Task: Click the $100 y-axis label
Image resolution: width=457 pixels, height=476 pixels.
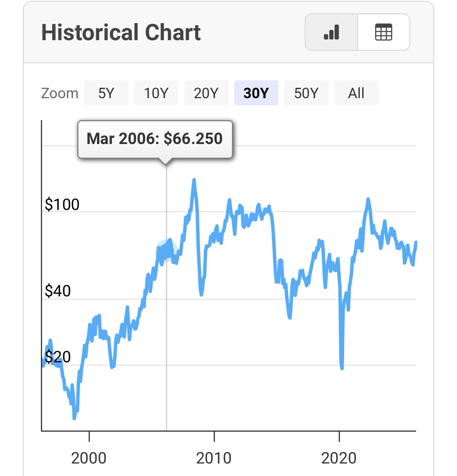Action: coord(62,205)
